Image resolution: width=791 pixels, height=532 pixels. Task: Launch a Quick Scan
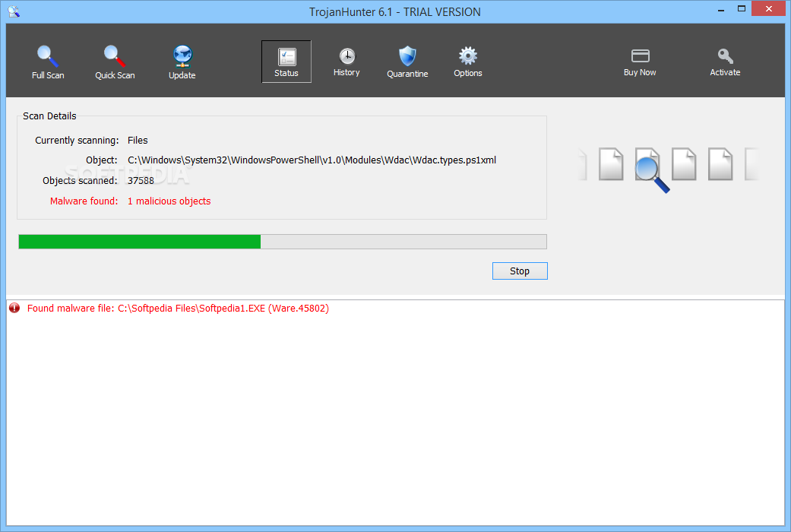(x=115, y=62)
